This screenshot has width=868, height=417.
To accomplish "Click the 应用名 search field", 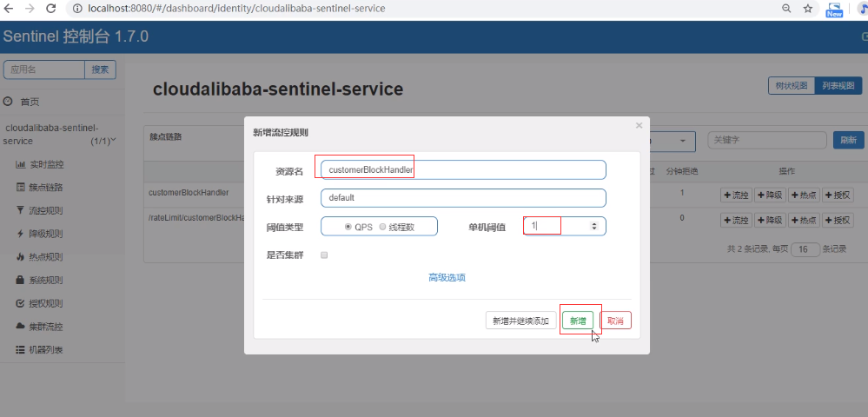I will (x=44, y=69).
